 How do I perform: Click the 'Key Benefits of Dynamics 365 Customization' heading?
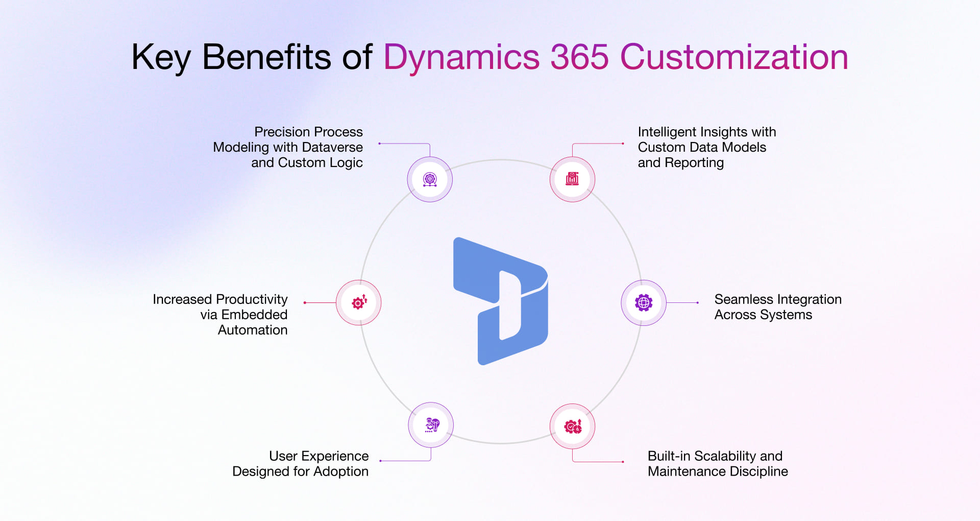tap(490, 57)
